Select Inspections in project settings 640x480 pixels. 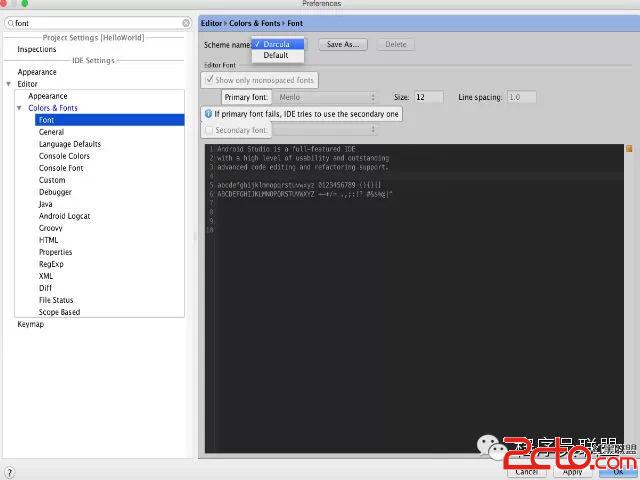37,49
